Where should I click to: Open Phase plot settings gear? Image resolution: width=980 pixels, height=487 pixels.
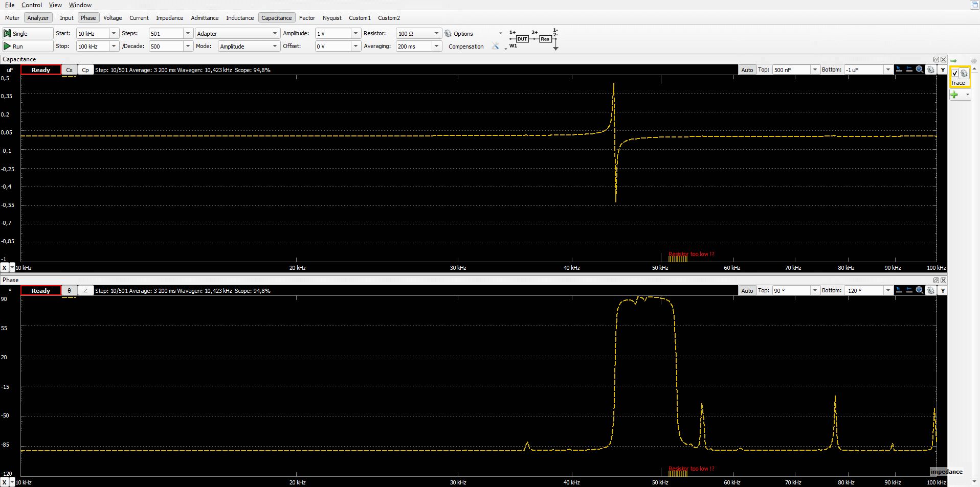931,290
